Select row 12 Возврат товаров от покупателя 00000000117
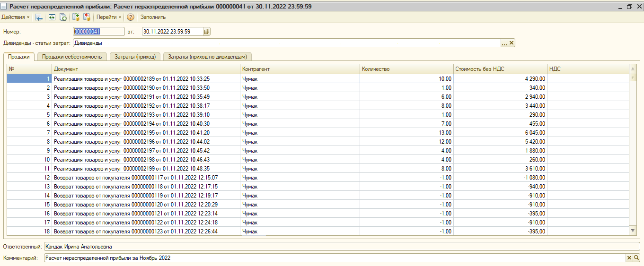Image resolution: width=644 pixels, height=266 pixels. [135, 178]
